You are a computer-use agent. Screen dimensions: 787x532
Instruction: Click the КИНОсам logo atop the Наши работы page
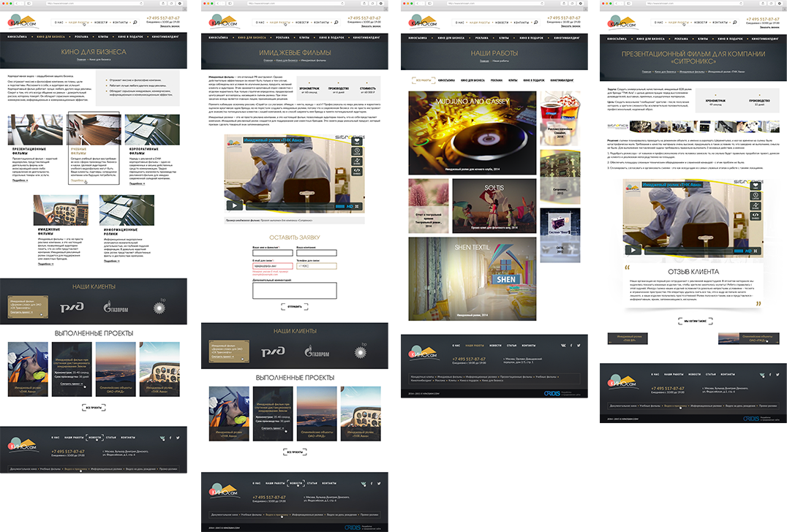425,22
